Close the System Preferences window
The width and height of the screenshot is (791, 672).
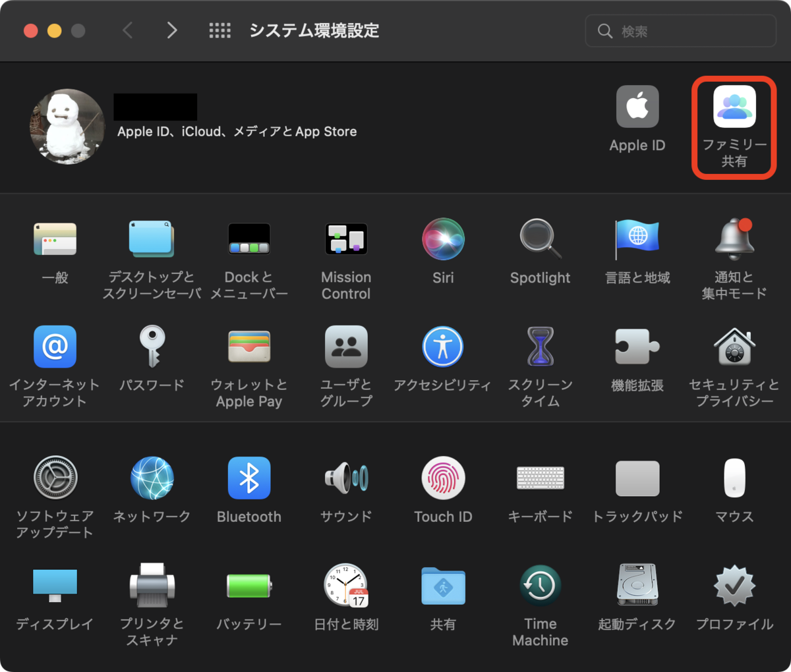tap(31, 31)
